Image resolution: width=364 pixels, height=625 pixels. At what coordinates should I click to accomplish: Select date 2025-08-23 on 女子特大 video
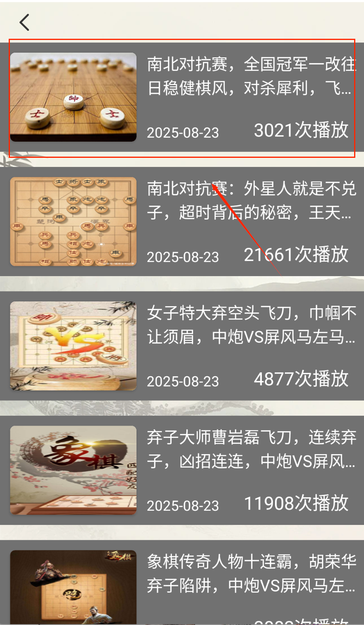coord(183,381)
